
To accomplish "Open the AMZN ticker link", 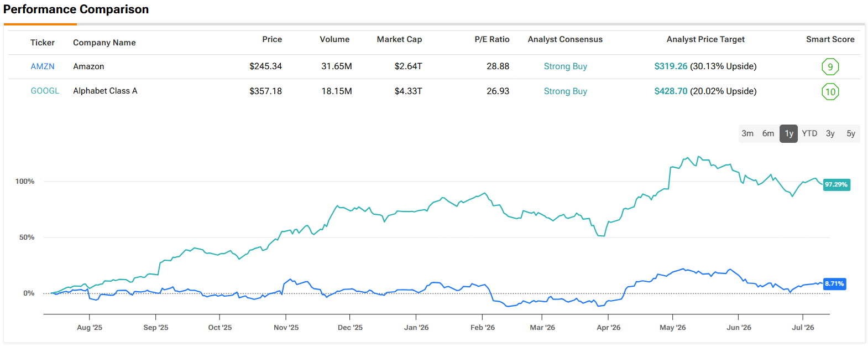I will pos(43,66).
